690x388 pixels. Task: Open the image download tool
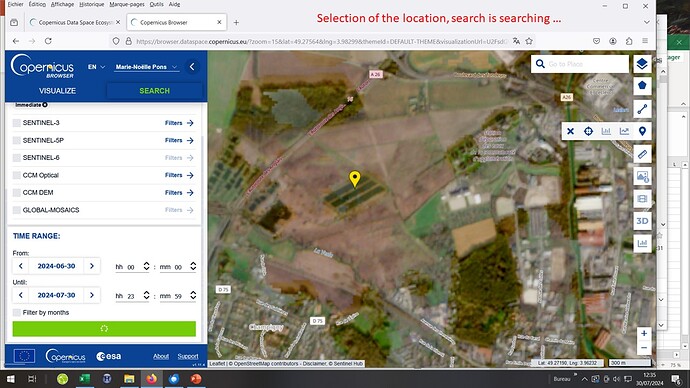coord(642,176)
